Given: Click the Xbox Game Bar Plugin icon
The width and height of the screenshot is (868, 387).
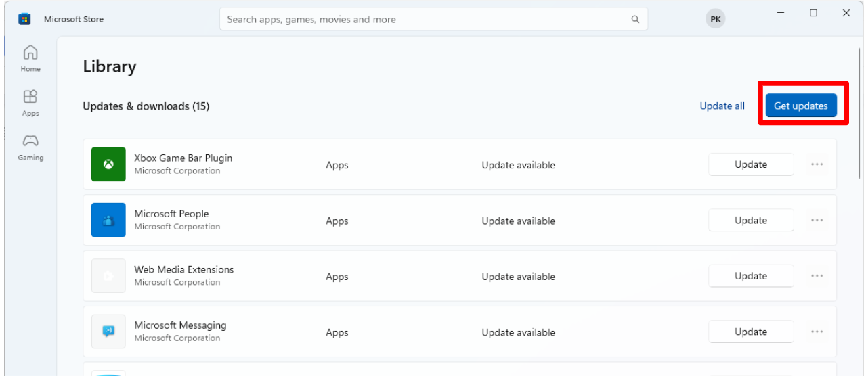Looking at the screenshot, I should (108, 164).
